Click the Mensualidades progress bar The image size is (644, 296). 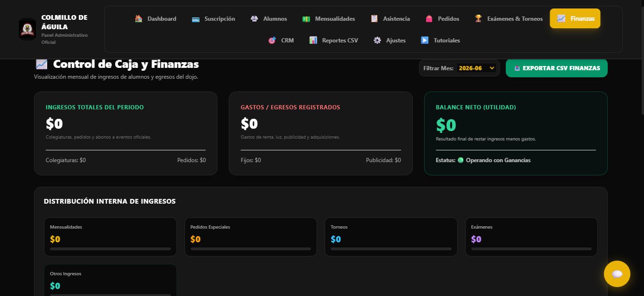[110, 249]
